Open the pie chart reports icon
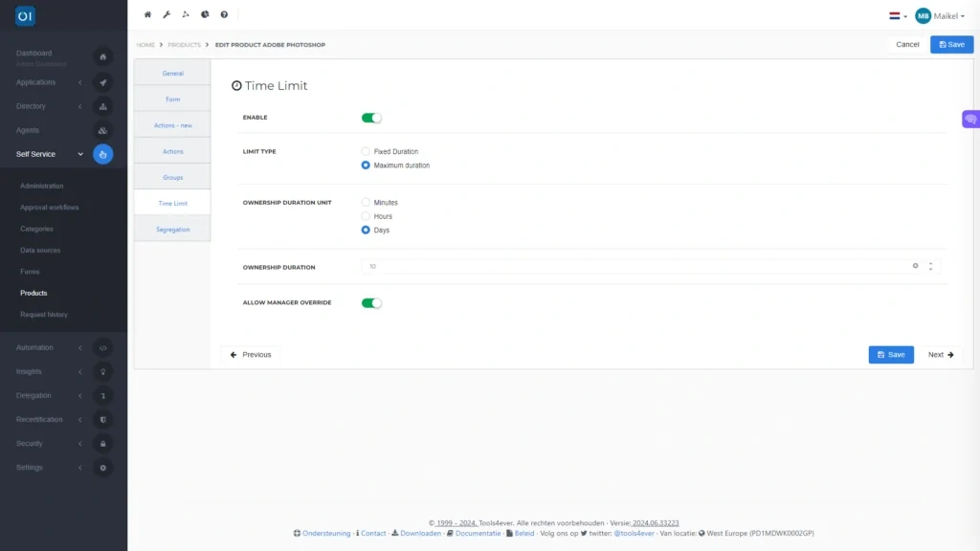Image resolution: width=980 pixels, height=551 pixels. [x=205, y=14]
